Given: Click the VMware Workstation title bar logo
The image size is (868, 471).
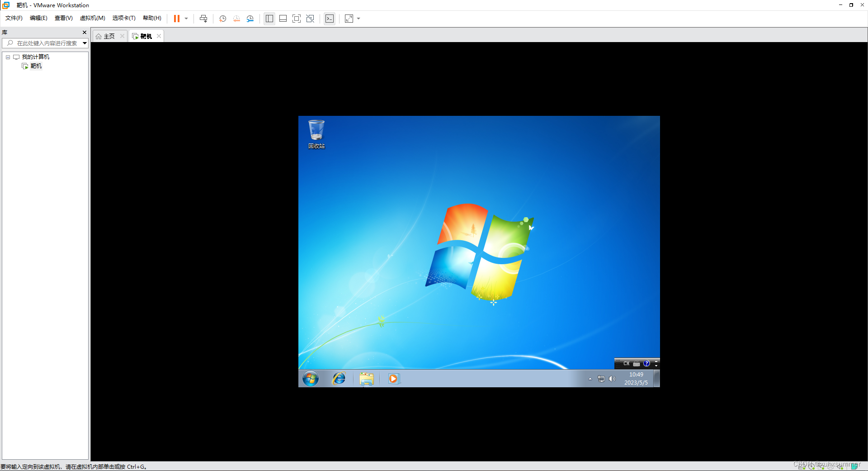Looking at the screenshot, I should (x=6, y=5).
